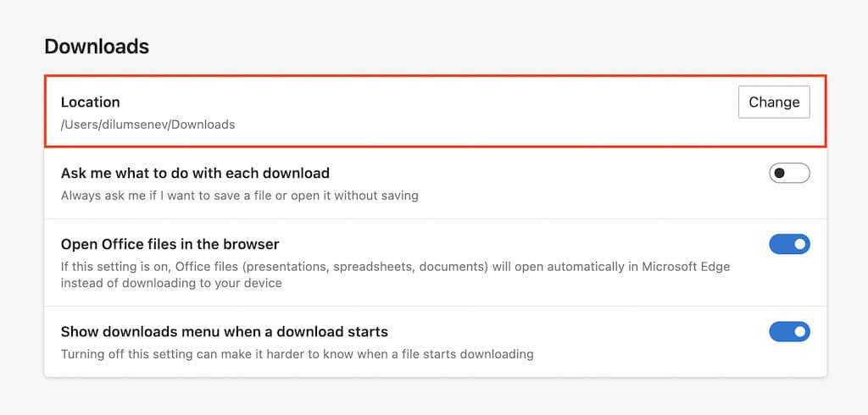Turn off Show downloads menu toggle
The image size is (868, 415).
(x=789, y=331)
